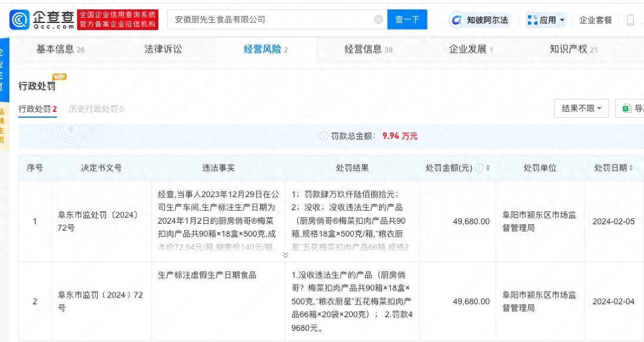Open the 企业套餐 link
Screen dimensions: 644x342
(595, 19)
